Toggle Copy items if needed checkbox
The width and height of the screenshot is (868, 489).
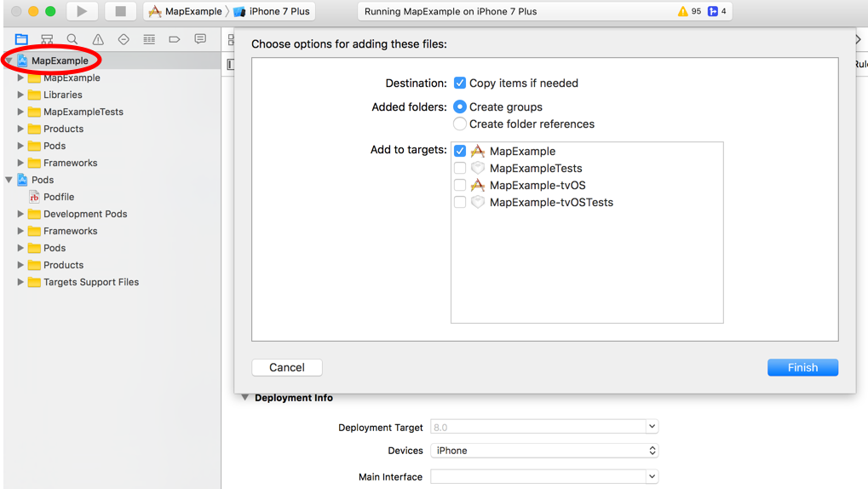point(459,83)
